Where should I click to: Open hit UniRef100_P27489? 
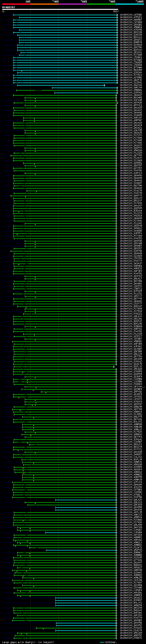point(131,55)
